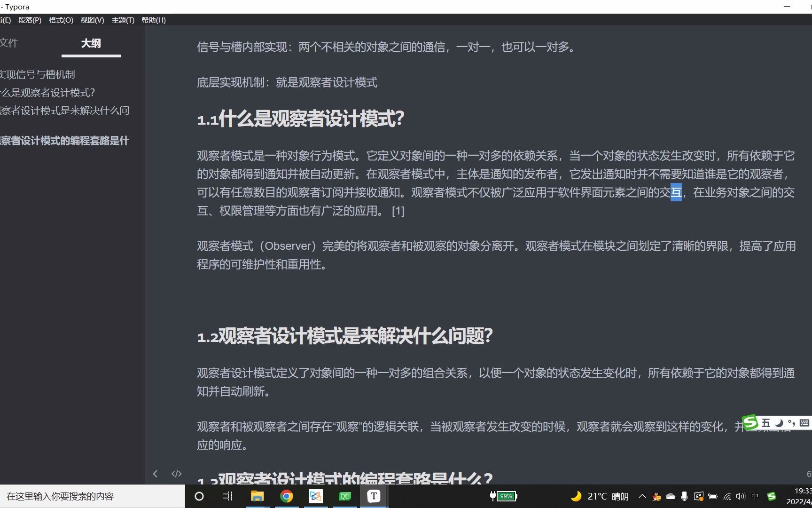Open the colorful app icon beside Chrome
Image resolution: width=812 pixels, height=508 pixels.
[x=316, y=496]
